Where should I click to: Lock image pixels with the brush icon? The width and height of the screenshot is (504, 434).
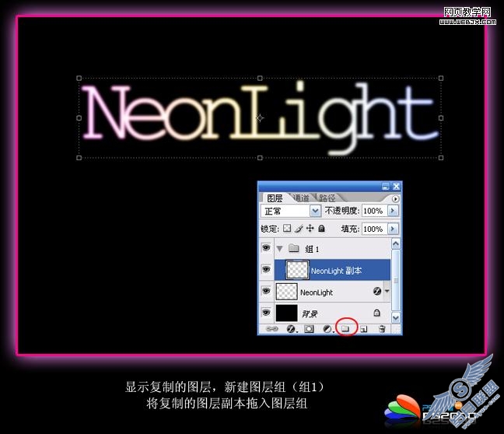point(299,228)
